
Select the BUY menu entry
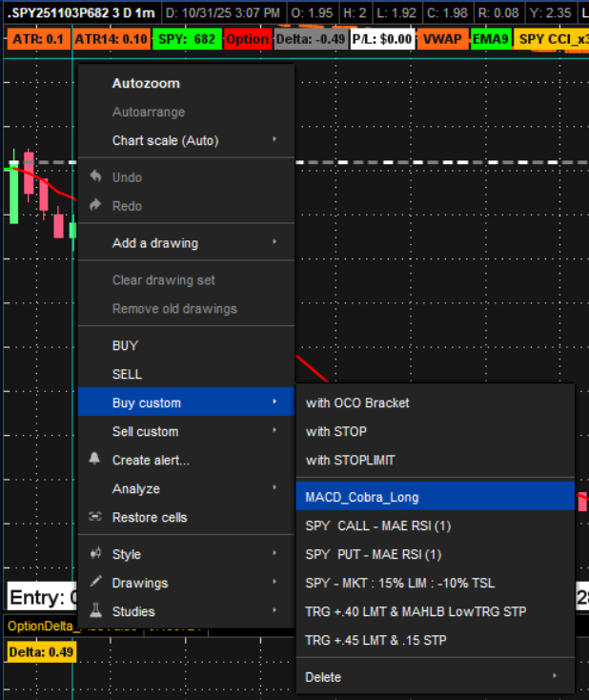pyautogui.click(x=126, y=346)
